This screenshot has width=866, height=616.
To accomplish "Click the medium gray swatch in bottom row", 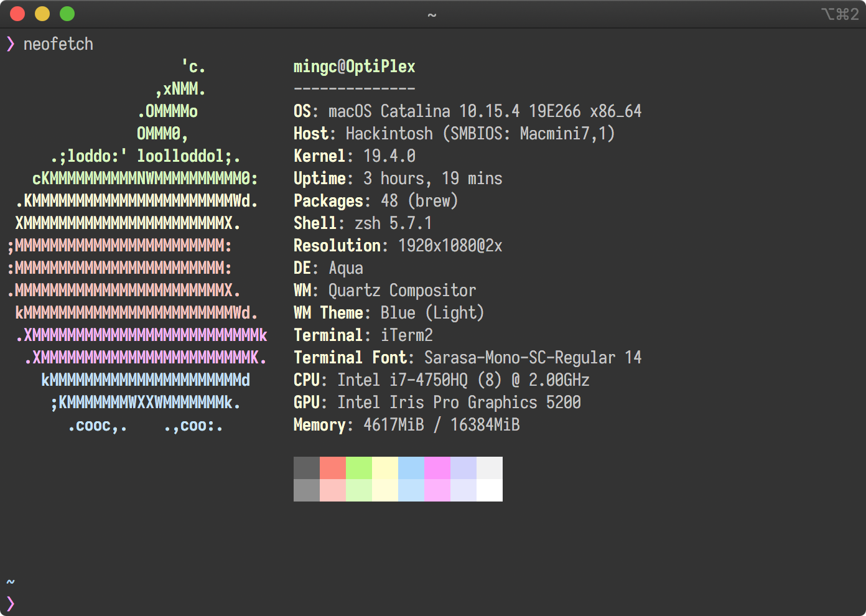I will pos(307,490).
